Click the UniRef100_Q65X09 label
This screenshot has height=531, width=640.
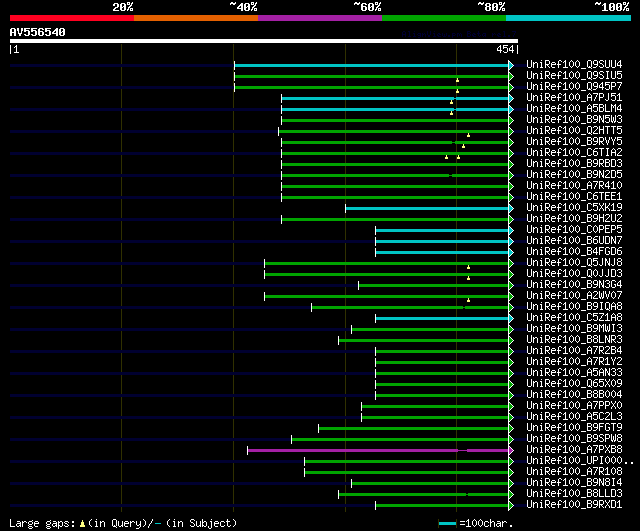tap(574, 384)
